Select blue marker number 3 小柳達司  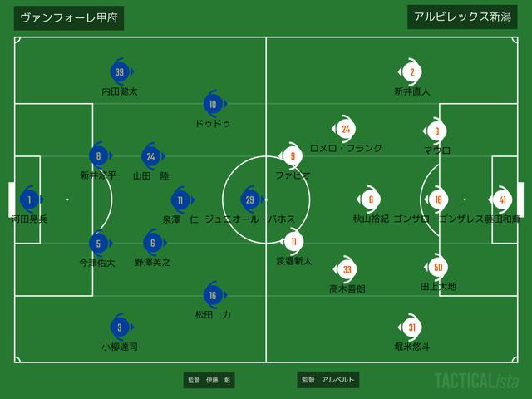(121, 328)
